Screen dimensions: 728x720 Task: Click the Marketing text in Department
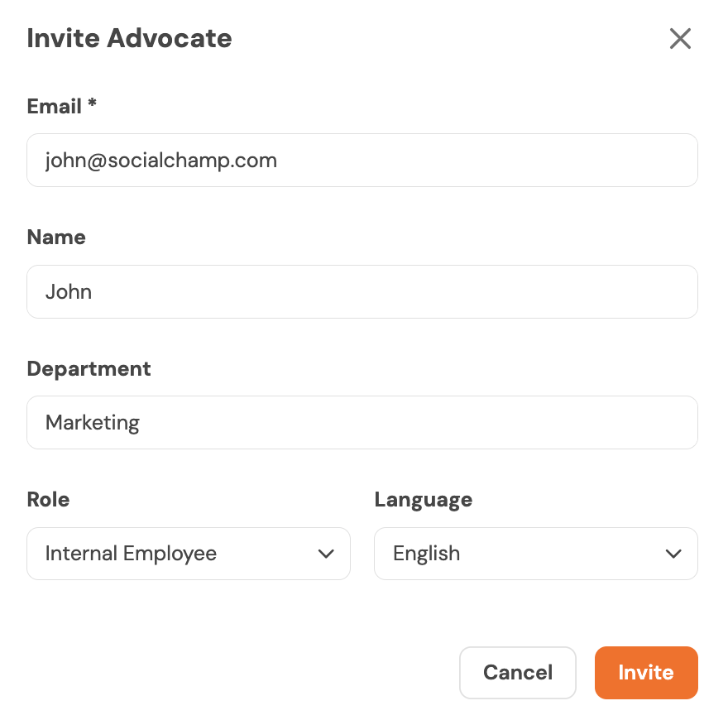coord(93,423)
